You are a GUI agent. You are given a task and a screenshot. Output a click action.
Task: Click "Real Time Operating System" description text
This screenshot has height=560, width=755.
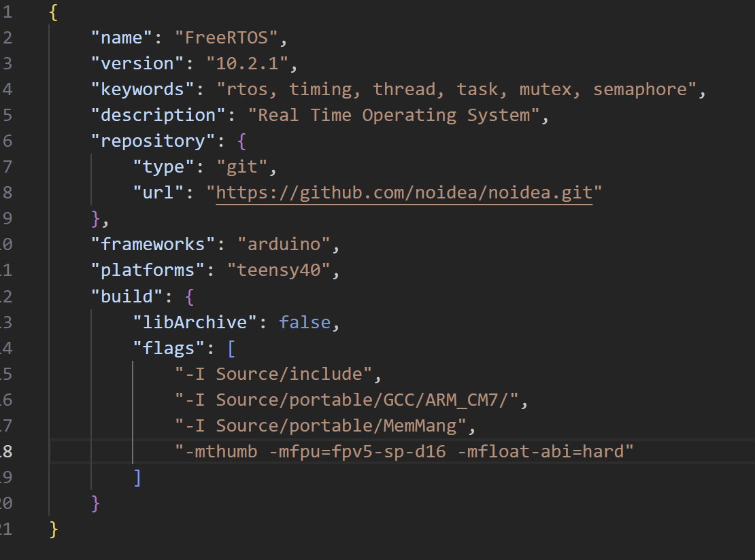394,116
